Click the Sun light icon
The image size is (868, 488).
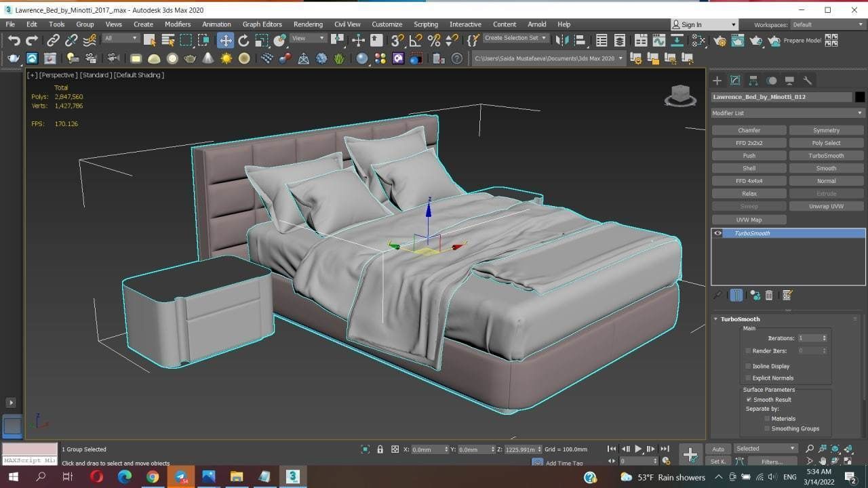[x=226, y=58]
